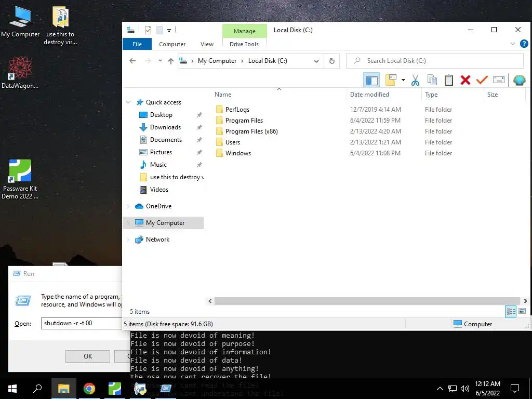Go back with the back arrow

(x=132, y=61)
